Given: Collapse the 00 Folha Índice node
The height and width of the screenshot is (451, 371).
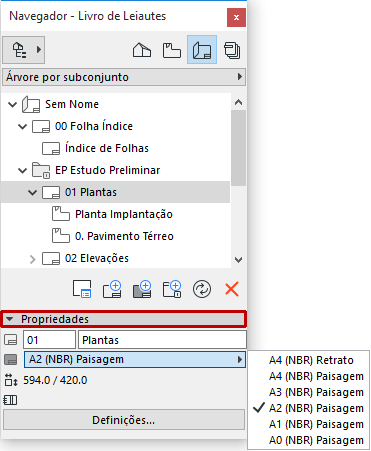Looking at the screenshot, I should pyautogui.click(x=22, y=127).
